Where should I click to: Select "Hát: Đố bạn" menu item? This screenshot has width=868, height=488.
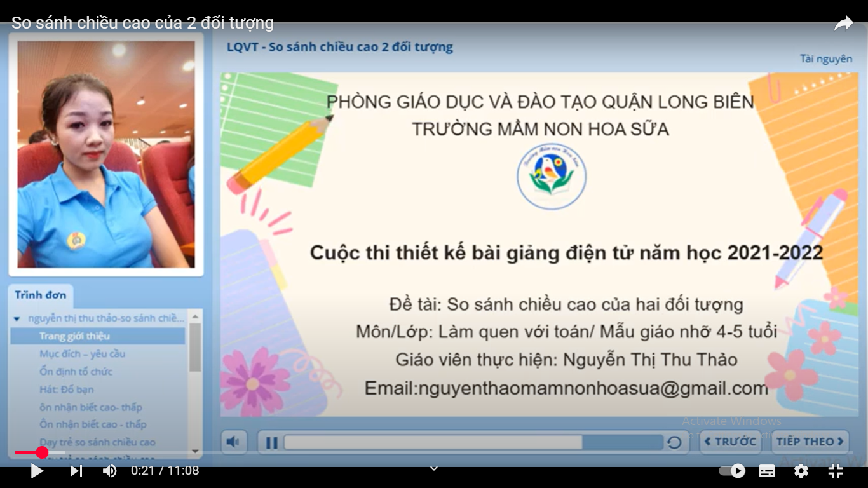point(67,390)
